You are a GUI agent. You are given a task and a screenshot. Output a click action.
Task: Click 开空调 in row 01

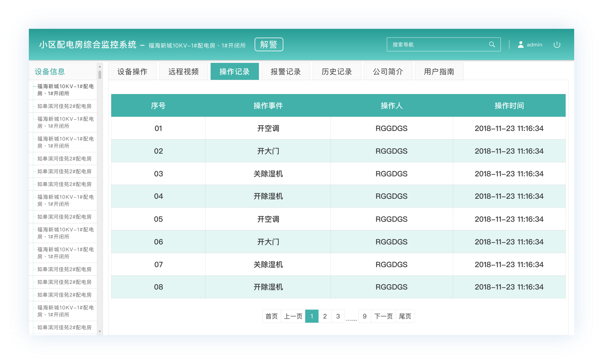268,129
